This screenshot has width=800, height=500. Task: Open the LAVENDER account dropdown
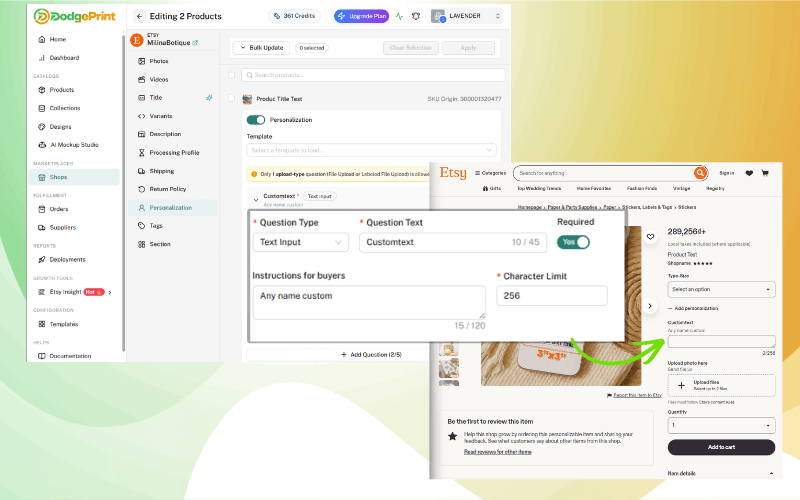tap(466, 16)
